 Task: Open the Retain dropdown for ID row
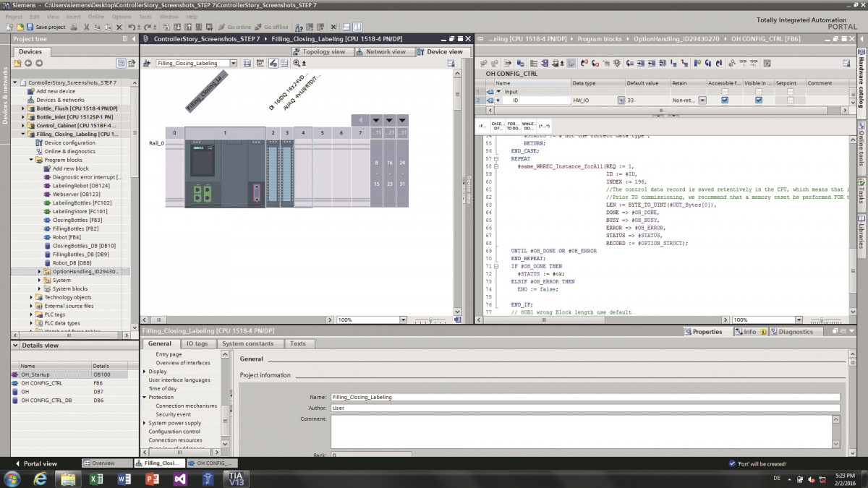pyautogui.click(x=702, y=100)
